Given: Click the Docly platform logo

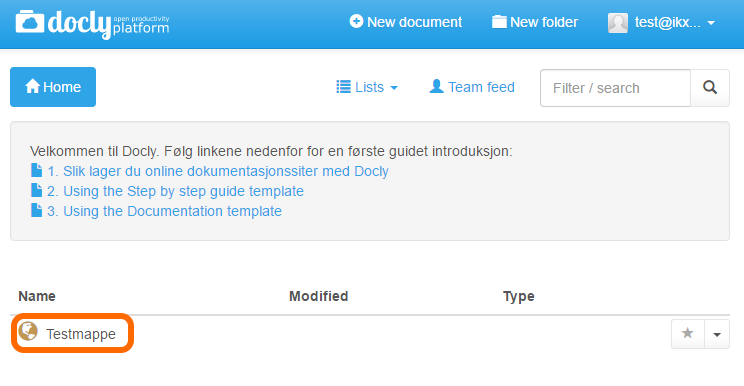Looking at the screenshot, I should click(93, 24).
